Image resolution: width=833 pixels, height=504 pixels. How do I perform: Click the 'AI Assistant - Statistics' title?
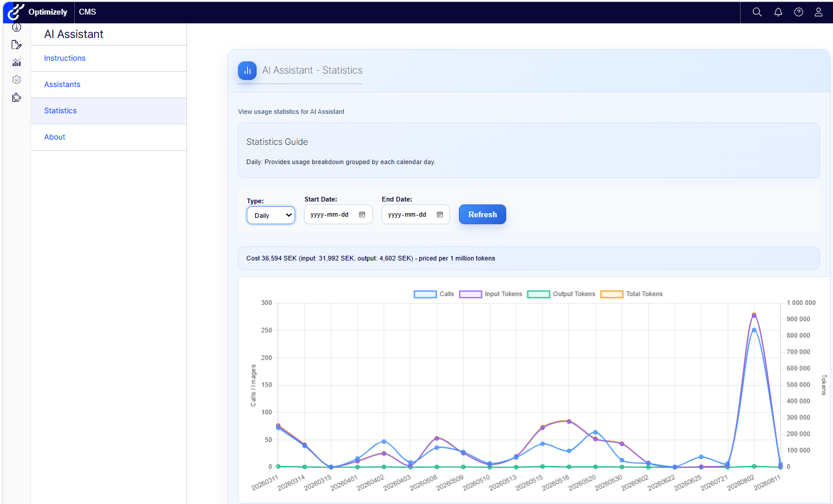pyautogui.click(x=312, y=70)
